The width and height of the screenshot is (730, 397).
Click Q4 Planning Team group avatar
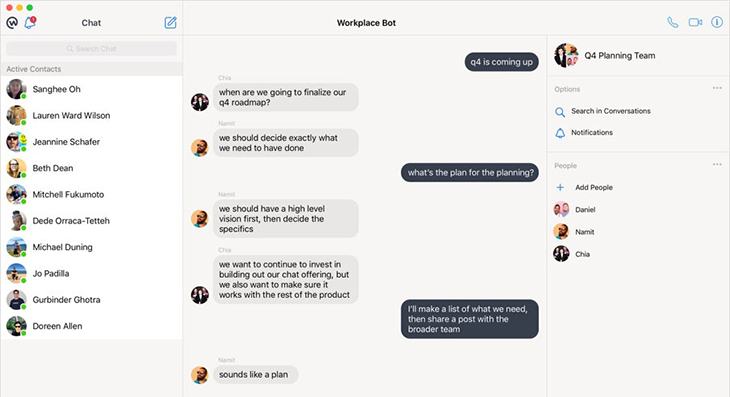tap(566, 55)
